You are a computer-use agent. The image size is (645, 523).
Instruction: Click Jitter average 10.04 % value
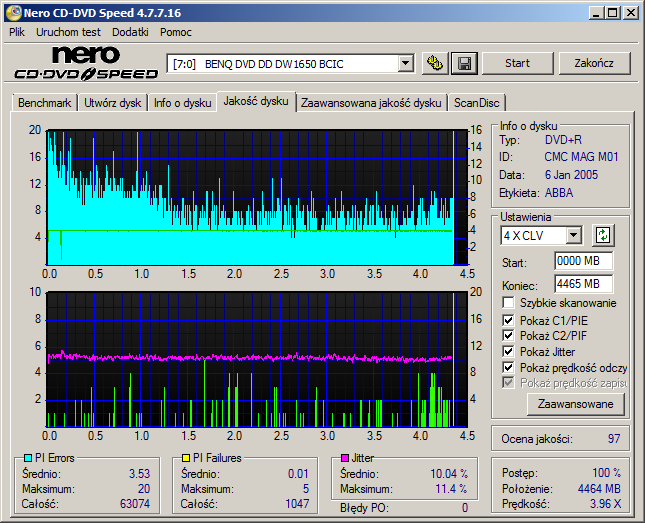point(449,474)
